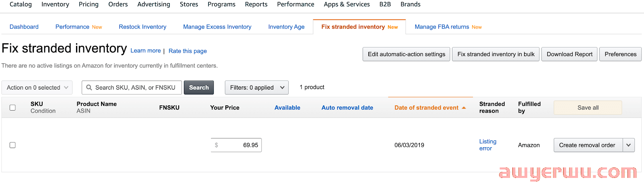Tick the checkbox for the 06/03/2019 row
The width and height of the screenshot is (644, 186).
tap(12, 145)
